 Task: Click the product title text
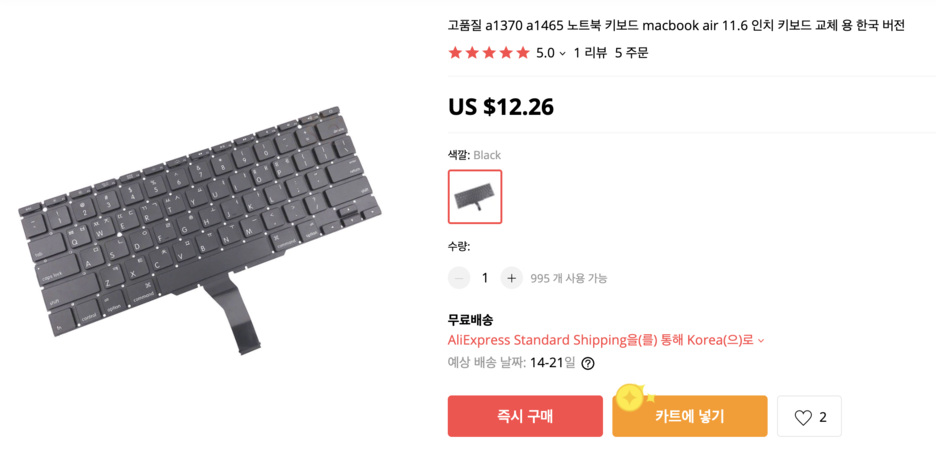coord(676,26)
